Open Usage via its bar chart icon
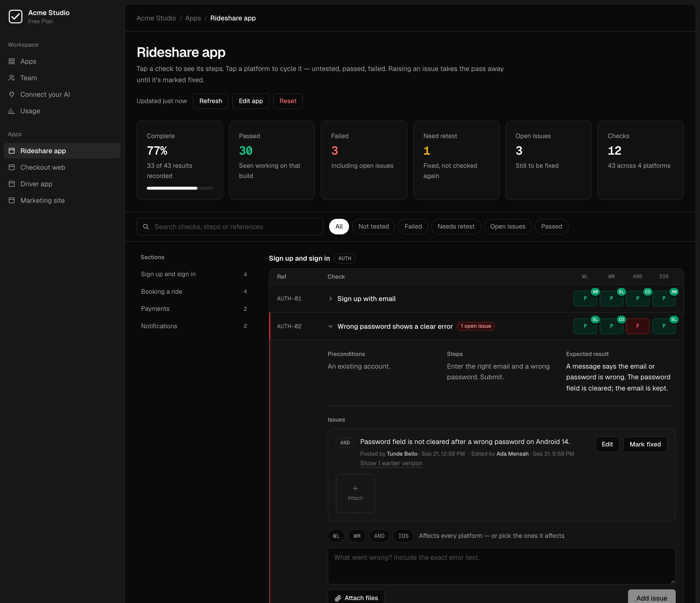This screenshot has width=700, height=603. pyautogui.click(x=11, y=111)
